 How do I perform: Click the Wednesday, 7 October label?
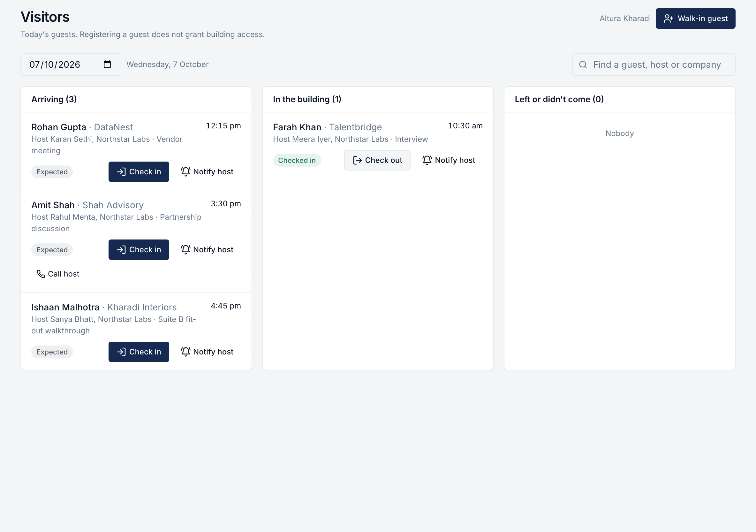(168, 65)
